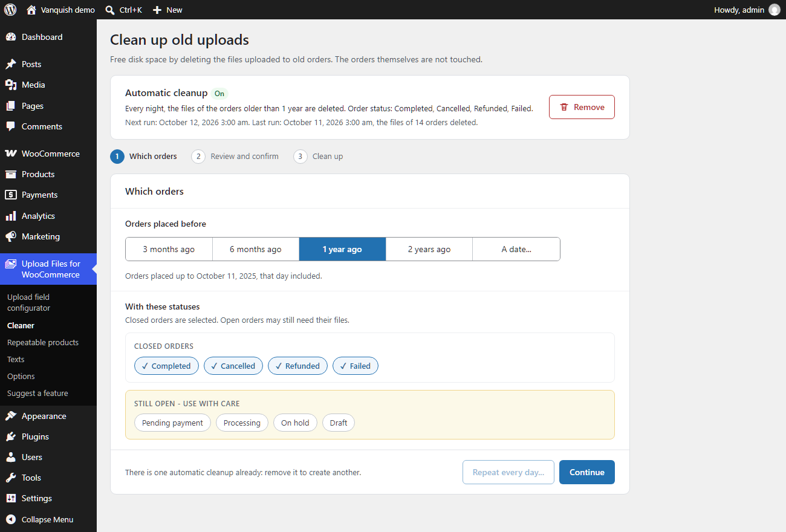Select the On hold status chip
This screenshot has height=532, width=786.
coord(295,423)
